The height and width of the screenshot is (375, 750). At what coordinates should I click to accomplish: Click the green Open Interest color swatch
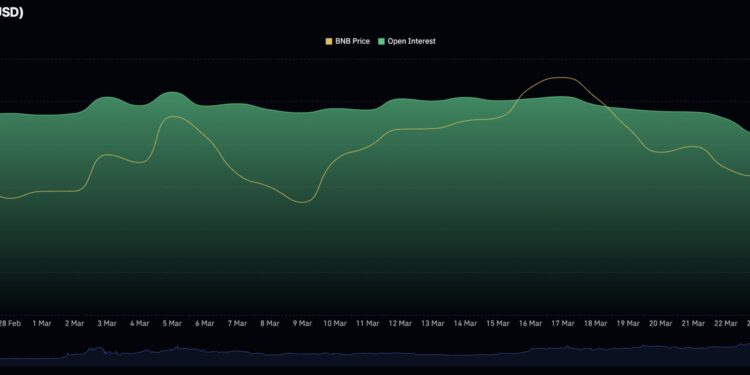[381, 41]
